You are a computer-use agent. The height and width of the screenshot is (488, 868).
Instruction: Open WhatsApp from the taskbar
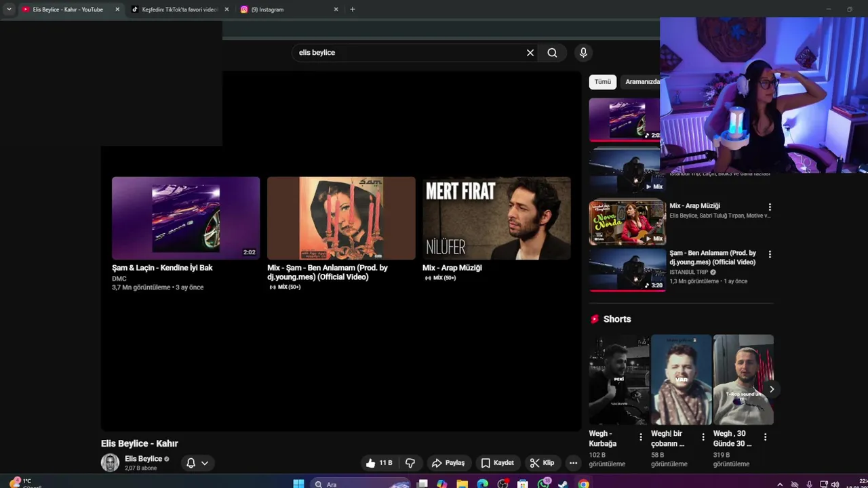pyautogui.click(x=543, y=484)
